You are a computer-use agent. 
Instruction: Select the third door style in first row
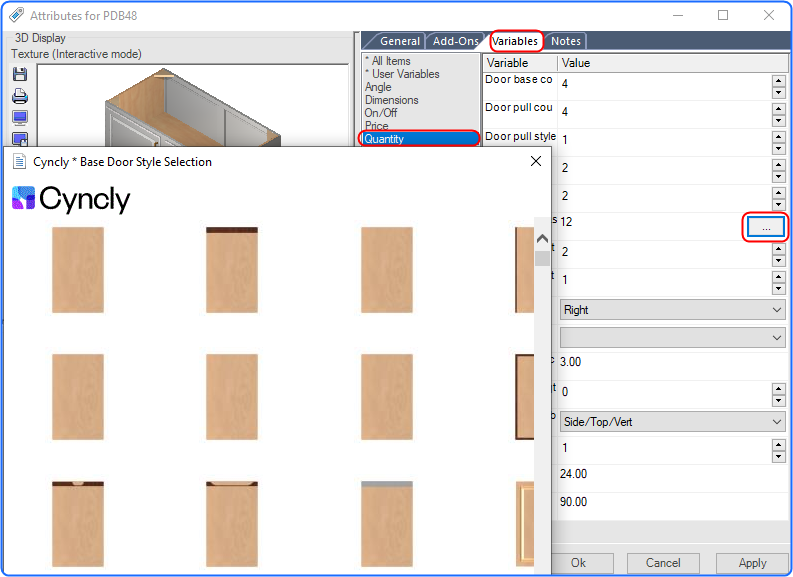387,270
